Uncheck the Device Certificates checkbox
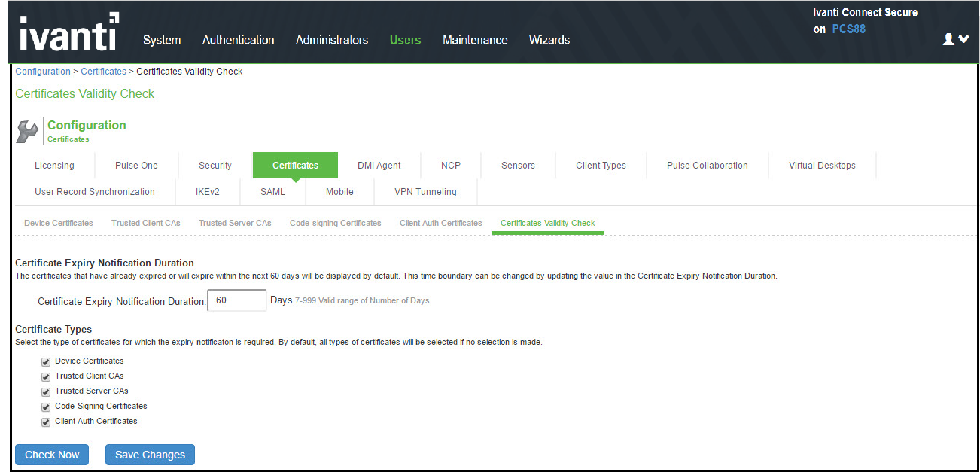This screenshot has width=980, height=472. point(45,361)
